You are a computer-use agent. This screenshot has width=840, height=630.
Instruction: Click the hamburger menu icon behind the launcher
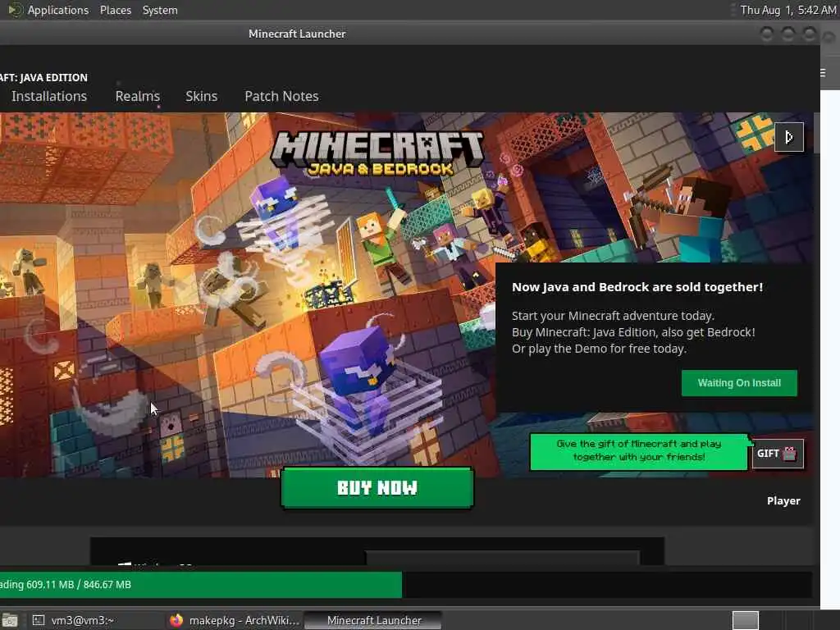click(x=823, y=73)
